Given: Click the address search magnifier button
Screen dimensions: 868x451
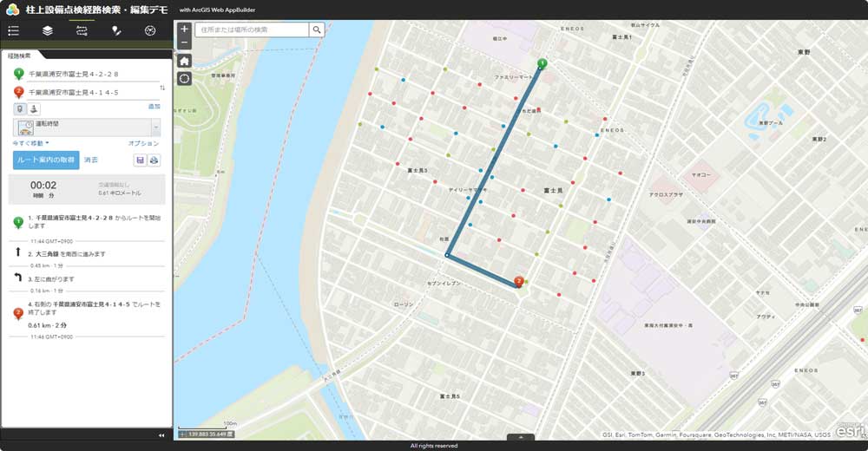Looking at the screenshot, I should (x=317, y=29).
